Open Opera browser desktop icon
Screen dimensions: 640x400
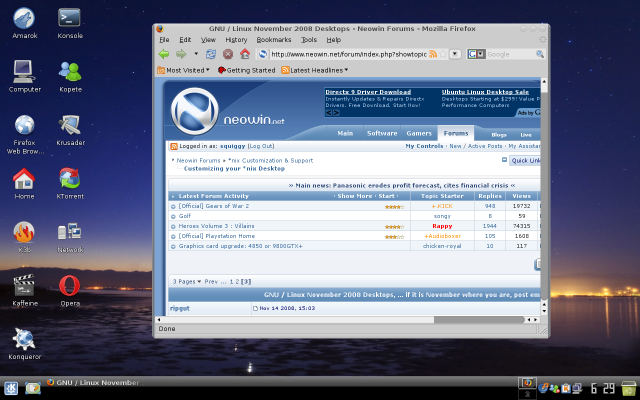coord(70,290)
